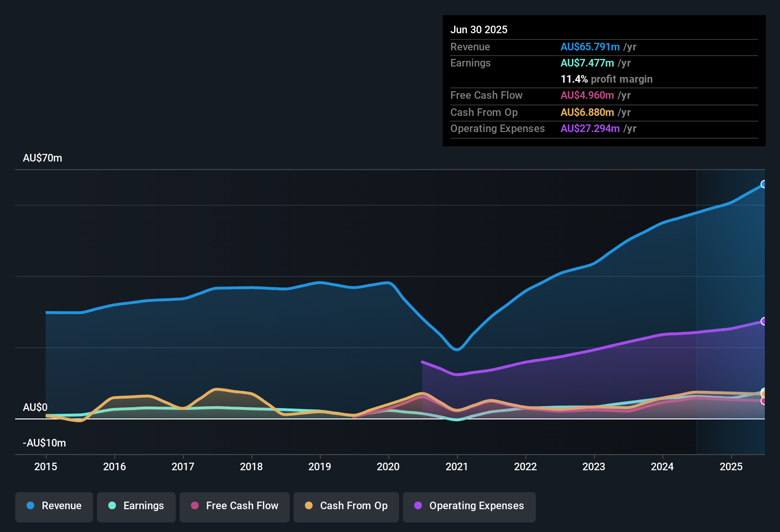Select the teal Earnings legend dot
The image size is (780, 532).
[x=112, y=506]
